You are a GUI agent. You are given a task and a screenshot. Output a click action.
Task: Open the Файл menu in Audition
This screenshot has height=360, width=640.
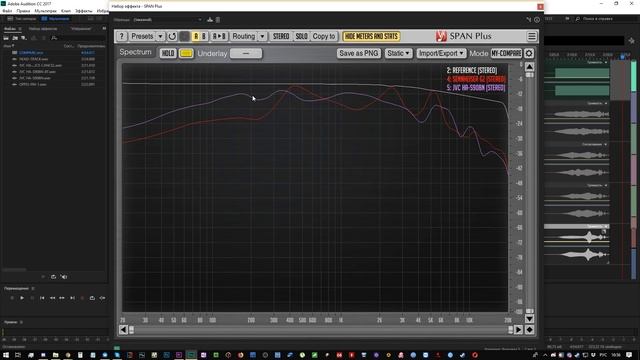coord(7,11)
